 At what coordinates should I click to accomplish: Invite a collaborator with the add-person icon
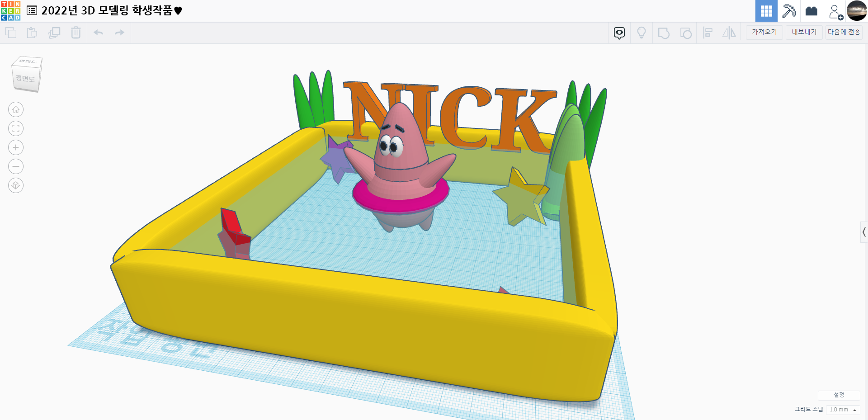tap(835, 12)
